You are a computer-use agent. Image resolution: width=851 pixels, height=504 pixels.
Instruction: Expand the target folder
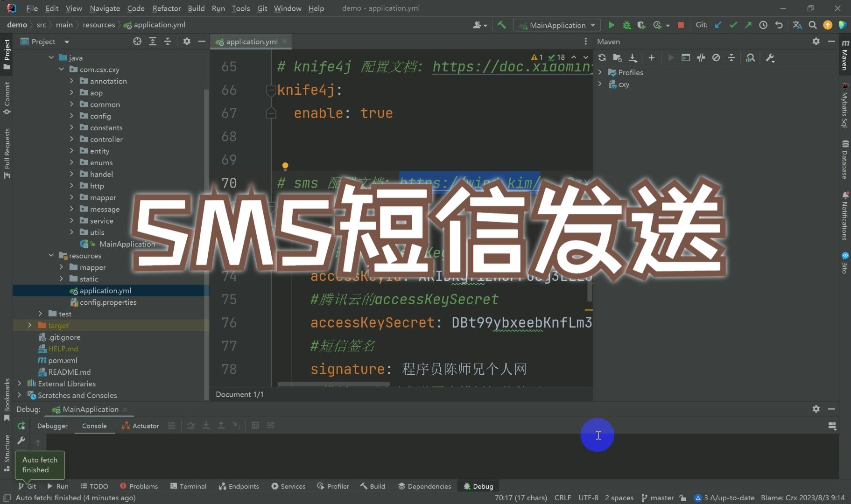tap(30, 325)
